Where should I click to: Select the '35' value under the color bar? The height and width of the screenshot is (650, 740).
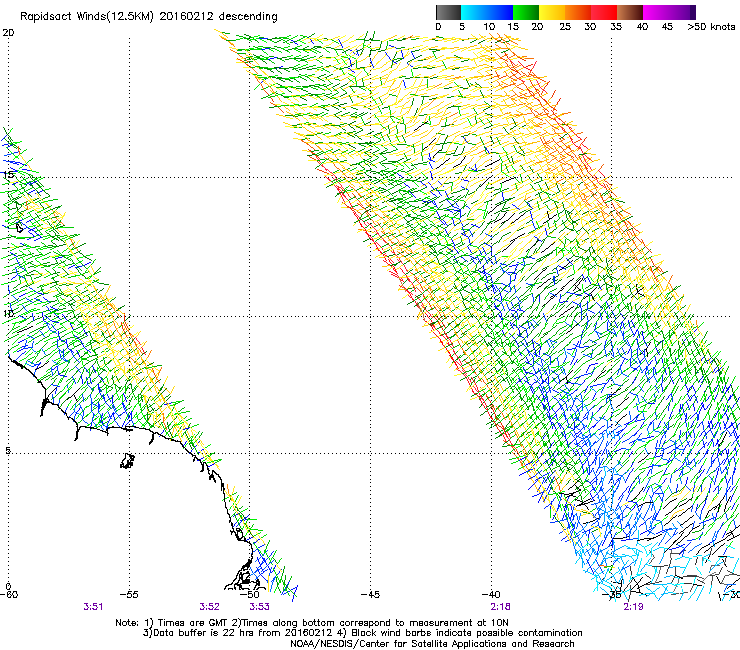(x=616, y=27)
